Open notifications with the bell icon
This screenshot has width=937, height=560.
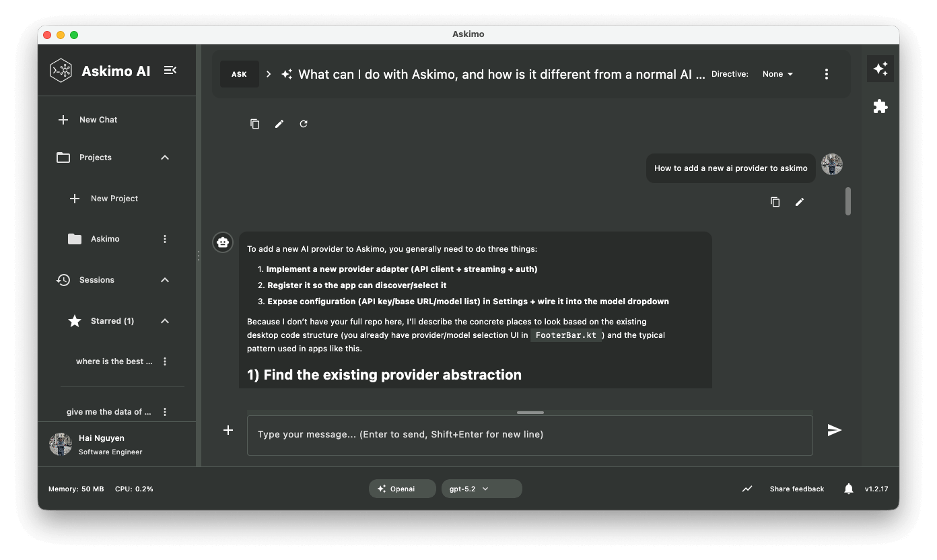tap(849, 489)
